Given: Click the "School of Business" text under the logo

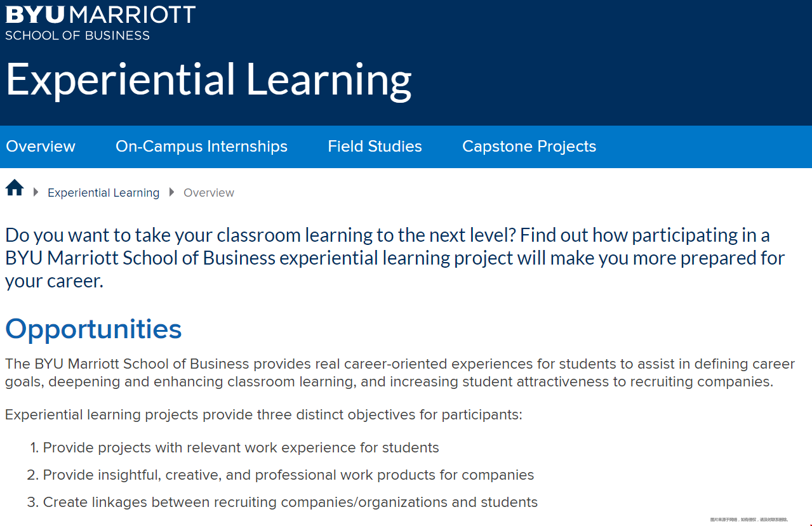Looking at the screenshot, I should [x=77, y=36].
